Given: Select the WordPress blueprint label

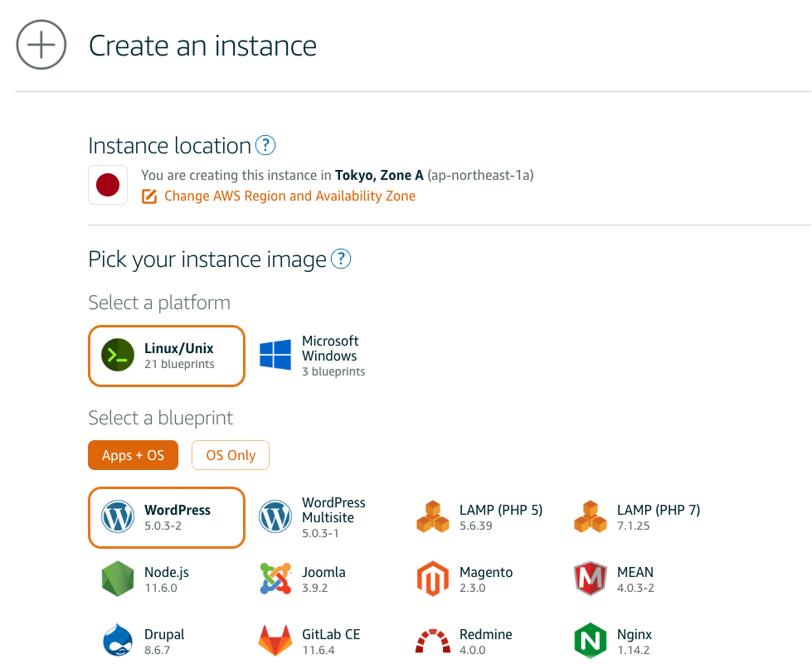Looking at the screenshot, I should pyautogui.click(x=177, y=510).
